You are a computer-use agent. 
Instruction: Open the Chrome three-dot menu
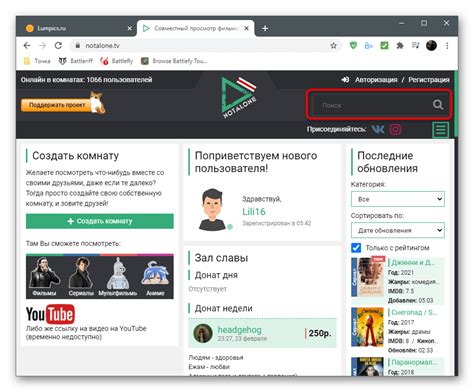click(x=447, y=46)
